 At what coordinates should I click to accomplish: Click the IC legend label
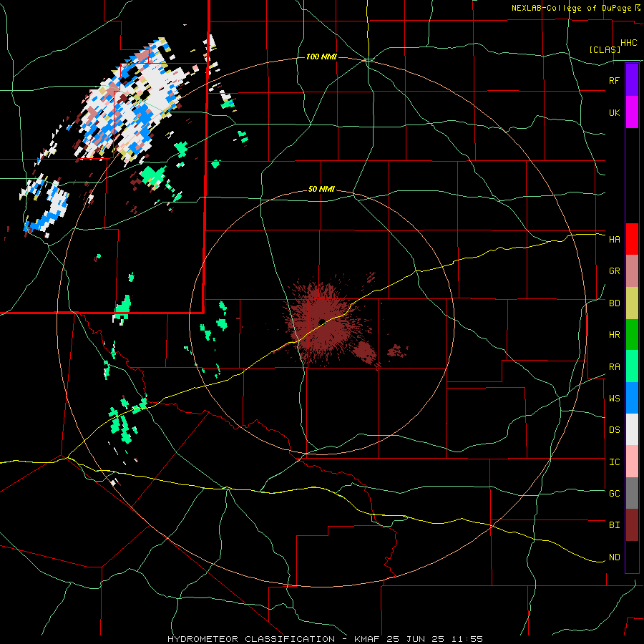615,462
